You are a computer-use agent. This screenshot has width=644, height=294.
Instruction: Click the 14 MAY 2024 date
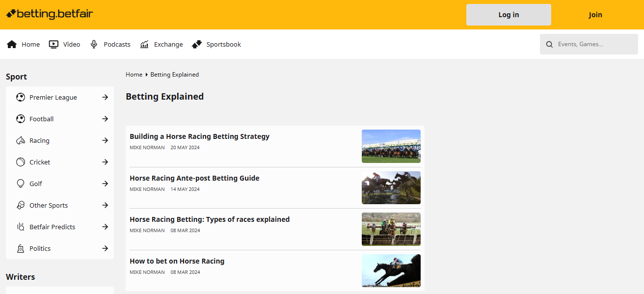(185, 189)
